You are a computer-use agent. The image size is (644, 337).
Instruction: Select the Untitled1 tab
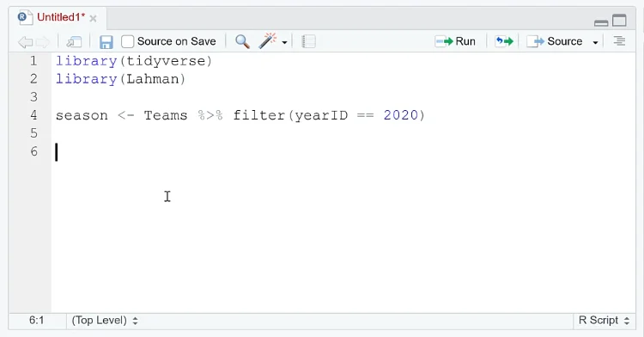(61, 17)
